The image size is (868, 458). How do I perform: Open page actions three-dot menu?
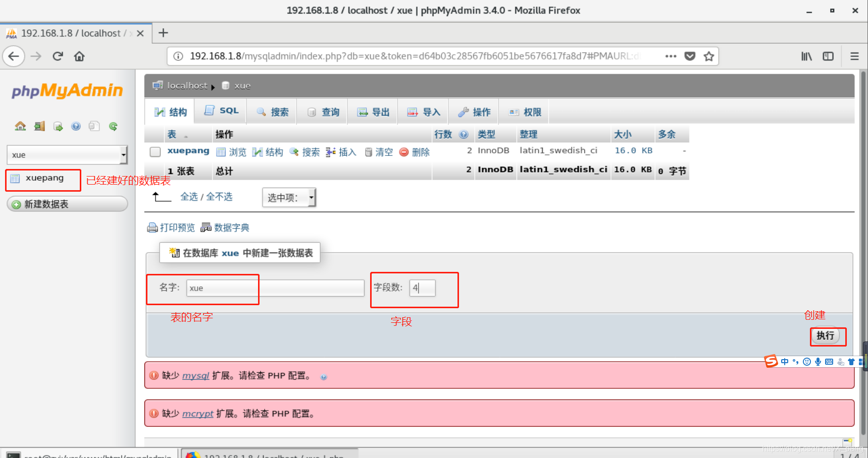(671, 56)
